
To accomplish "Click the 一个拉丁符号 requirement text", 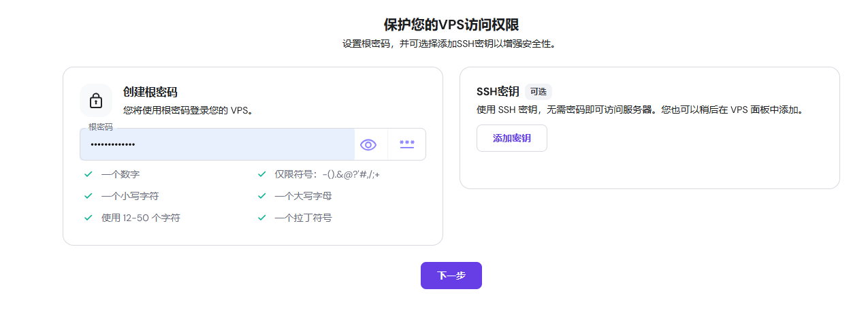I will pos(303,218).
